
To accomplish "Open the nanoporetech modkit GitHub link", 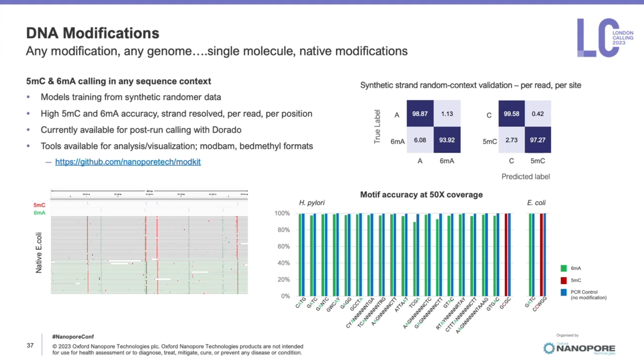I will (128, 162).
